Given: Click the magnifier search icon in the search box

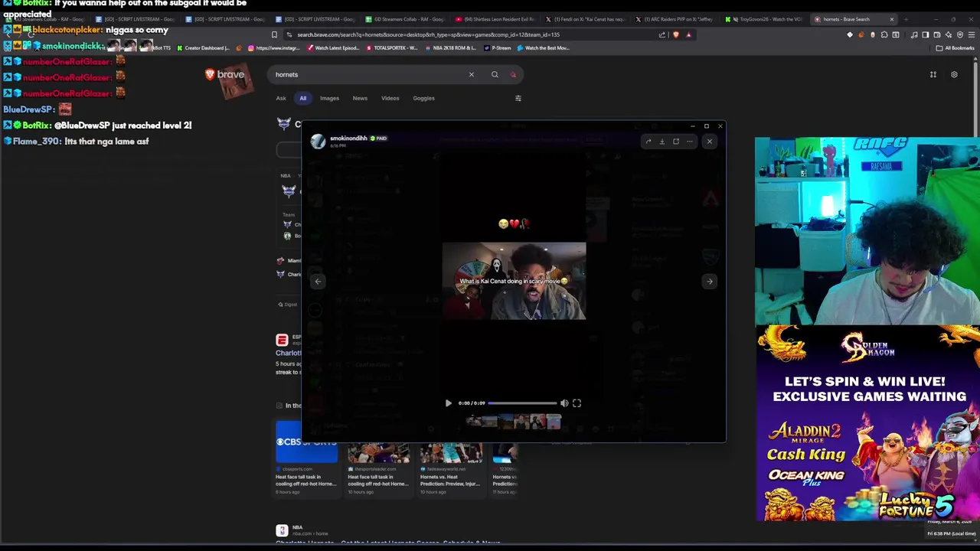Looking at the screenshot, I should coord(495,74).
